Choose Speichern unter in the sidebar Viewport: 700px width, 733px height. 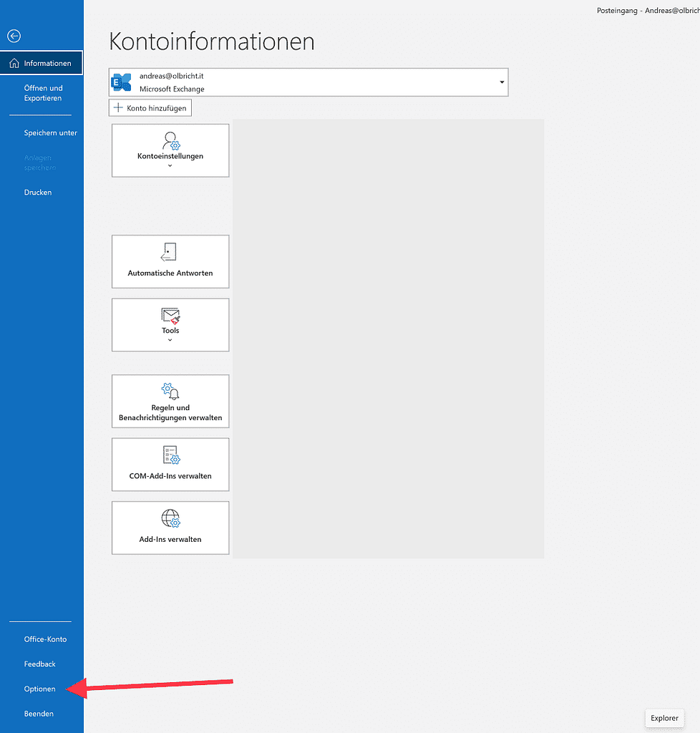click(51, 132)
